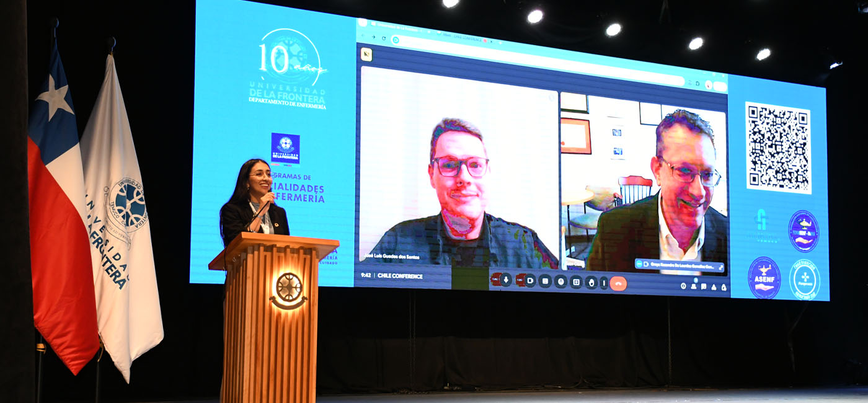Viewport: 868px width, 403px height.
Task: Switch to the Universidad de La Frontera tab
Action: (397, 25)
